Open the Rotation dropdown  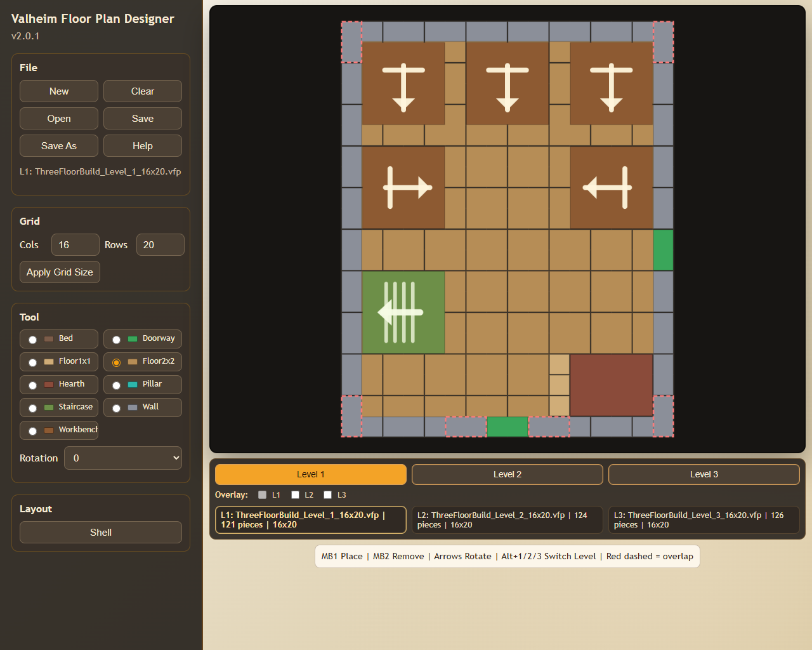coord(123,458)
